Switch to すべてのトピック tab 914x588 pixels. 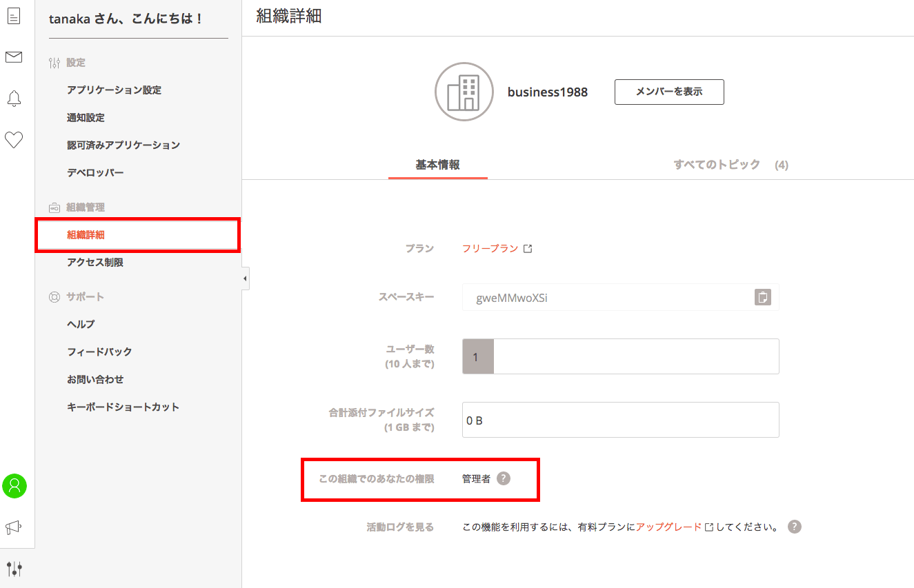[x=717, y=165]
